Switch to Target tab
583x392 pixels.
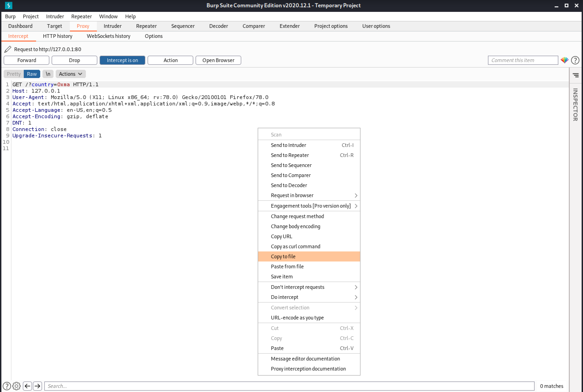click(54, 26)
